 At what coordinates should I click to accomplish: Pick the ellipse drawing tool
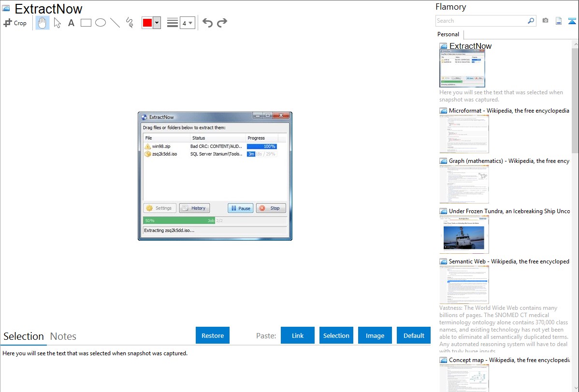(x=101, y=23)
